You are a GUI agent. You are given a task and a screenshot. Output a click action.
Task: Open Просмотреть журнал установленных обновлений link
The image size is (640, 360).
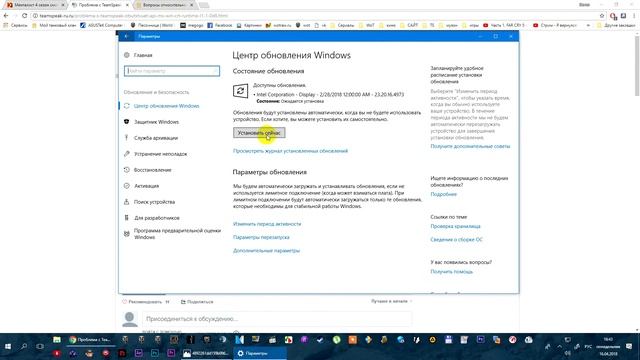coord(290,151)
